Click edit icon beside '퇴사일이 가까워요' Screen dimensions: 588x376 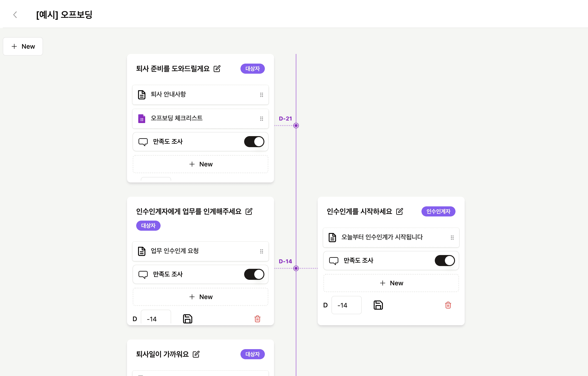coord(196,354)
